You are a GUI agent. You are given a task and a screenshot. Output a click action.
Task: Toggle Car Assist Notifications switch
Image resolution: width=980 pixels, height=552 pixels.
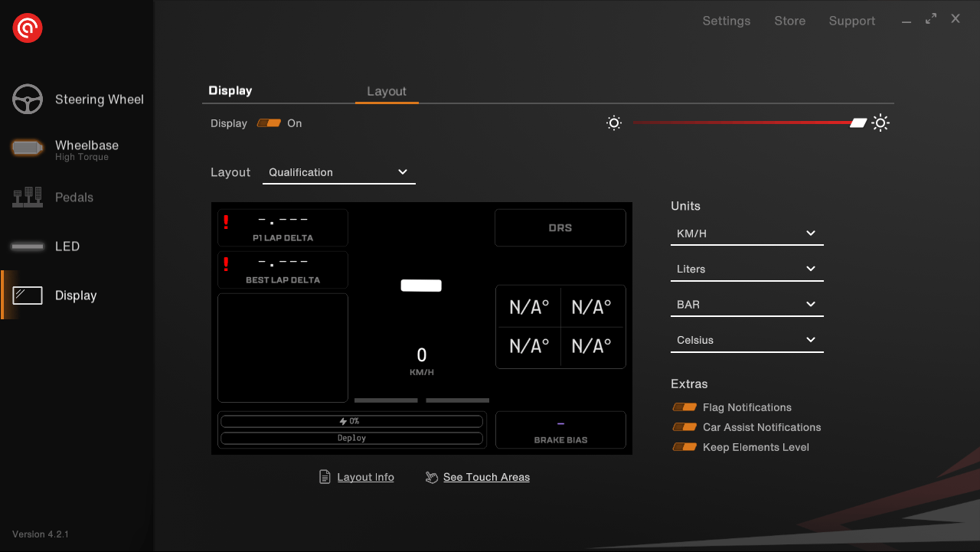click(684, 427)
